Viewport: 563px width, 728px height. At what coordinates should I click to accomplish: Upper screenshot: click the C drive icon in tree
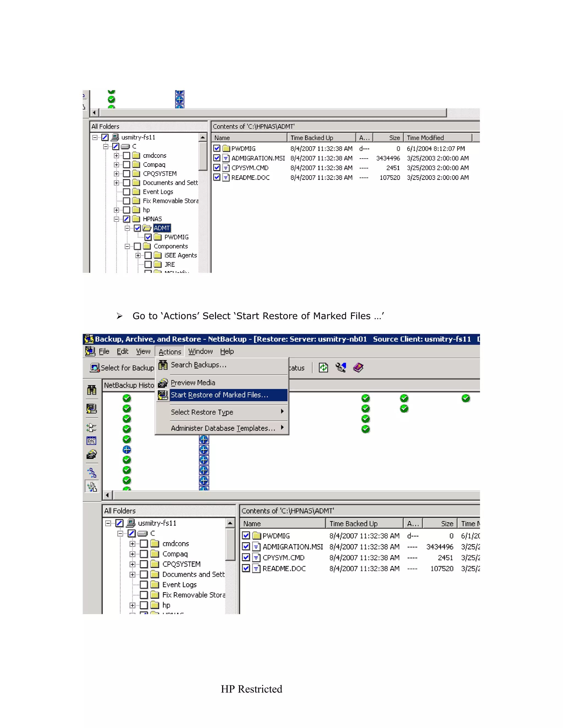coord(125,146)
